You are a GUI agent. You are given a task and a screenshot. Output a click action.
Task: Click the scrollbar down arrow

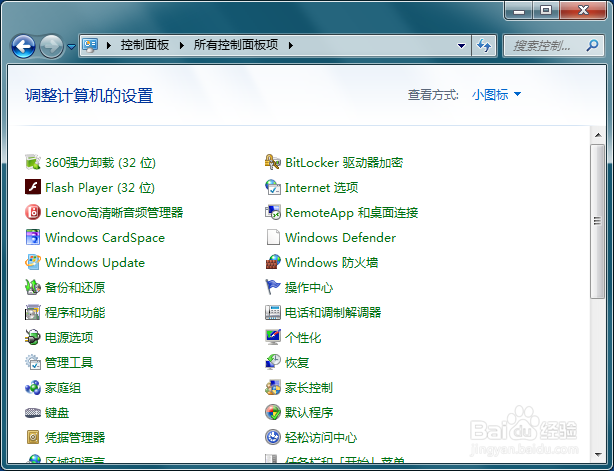tap(598, 455)
